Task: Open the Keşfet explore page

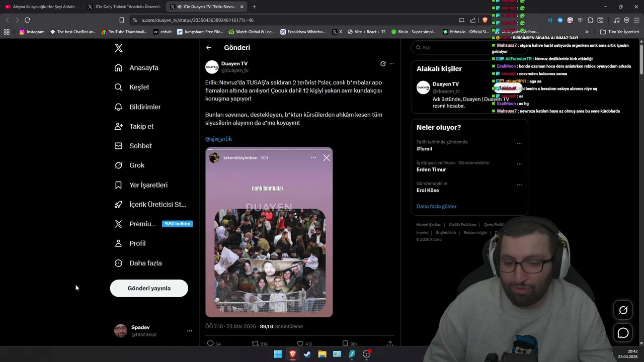Action: pyautogui.click(x=132, y=87)
